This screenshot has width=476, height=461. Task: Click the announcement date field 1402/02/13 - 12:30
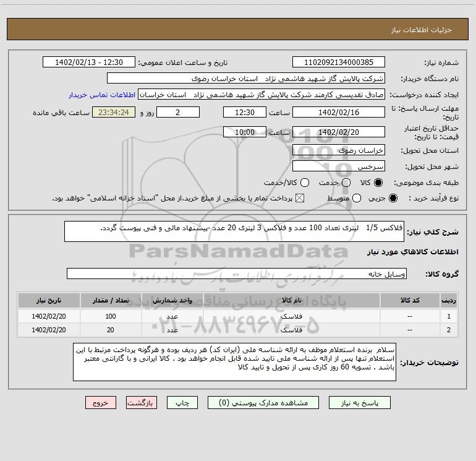[x=88, y=62]
